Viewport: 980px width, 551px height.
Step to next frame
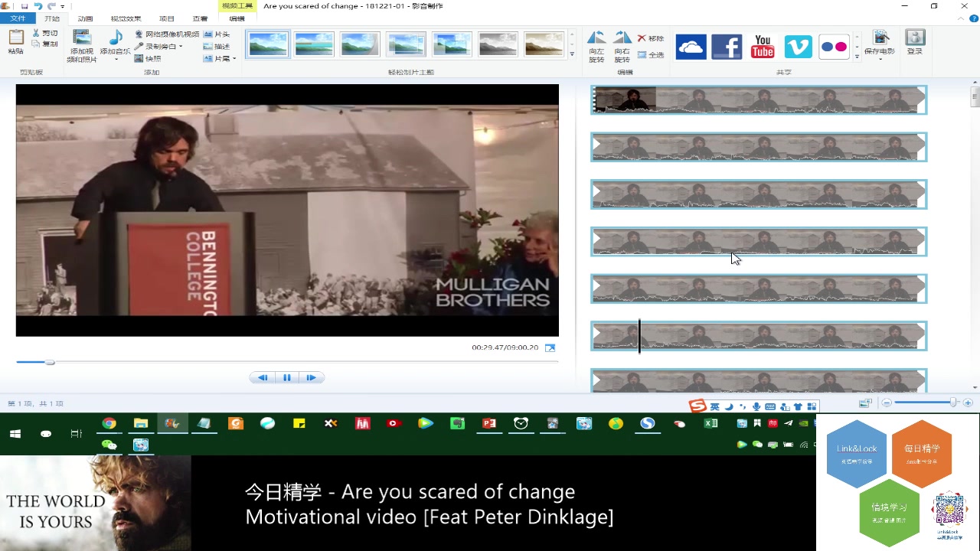point(312,377)
